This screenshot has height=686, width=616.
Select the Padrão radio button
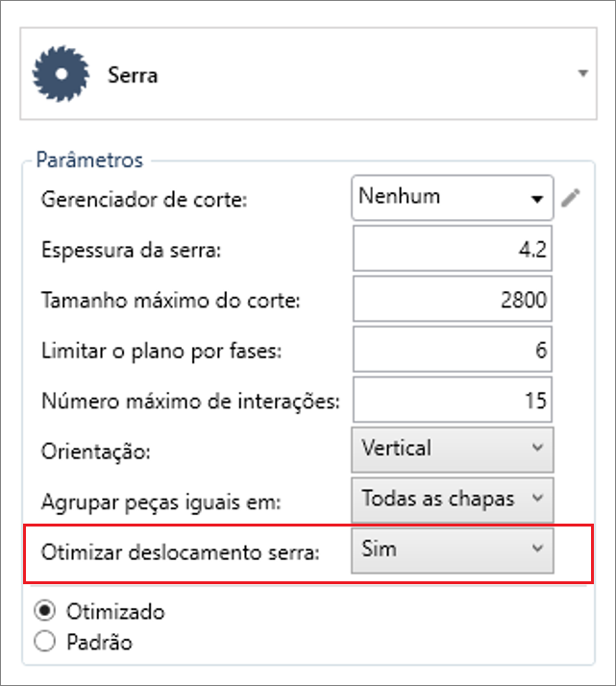[44, 642]
